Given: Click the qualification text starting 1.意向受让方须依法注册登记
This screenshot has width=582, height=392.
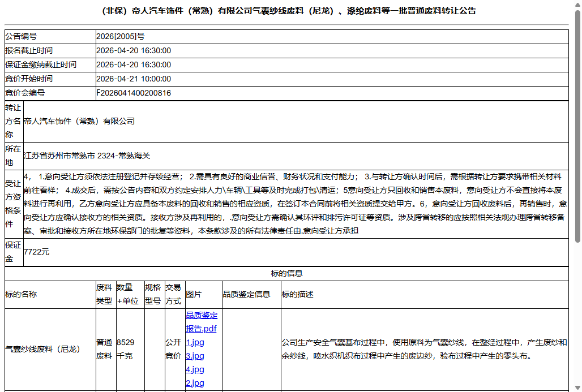Looking at the screenshot, I should pos(296,204).
